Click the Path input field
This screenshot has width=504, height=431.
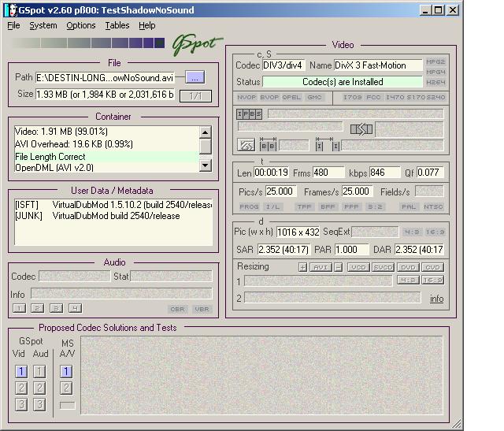tap(105, 78)
